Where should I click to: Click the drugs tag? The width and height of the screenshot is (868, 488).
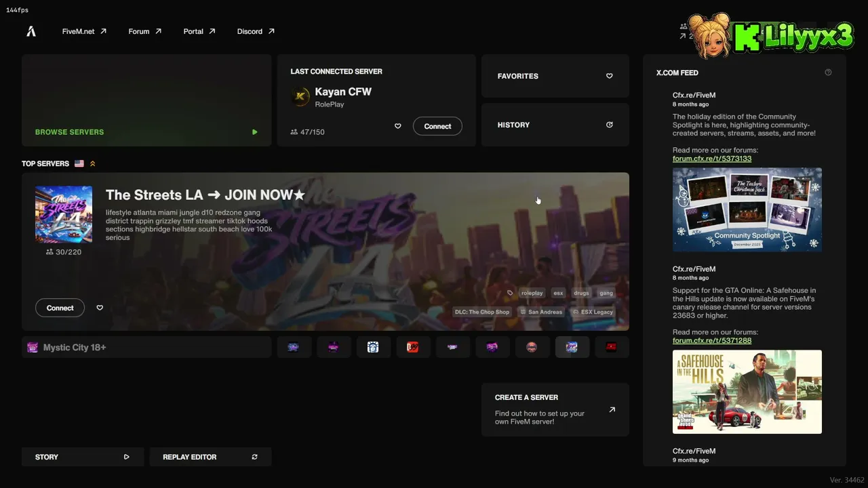point(581,293)
